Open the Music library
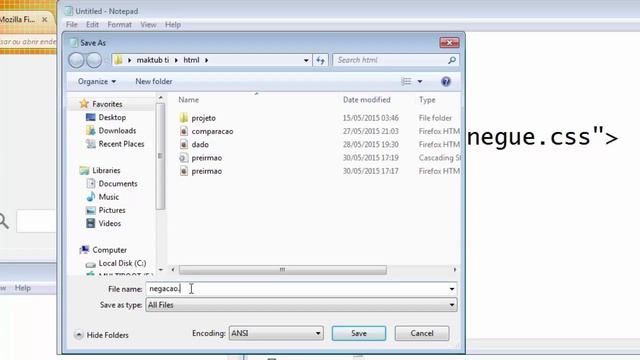 pos(109,197)
